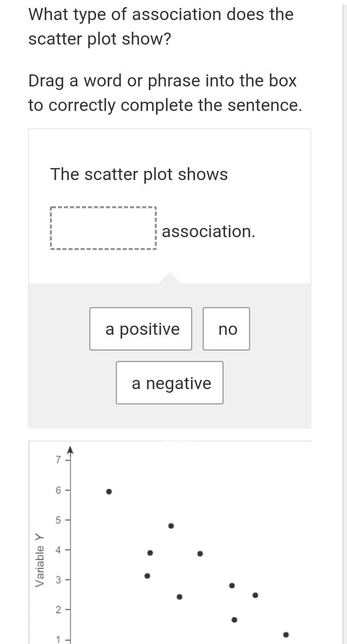347x644 pixels.
Task: Click the tick label 2 on the Y axis
Action: coord(58,610)
